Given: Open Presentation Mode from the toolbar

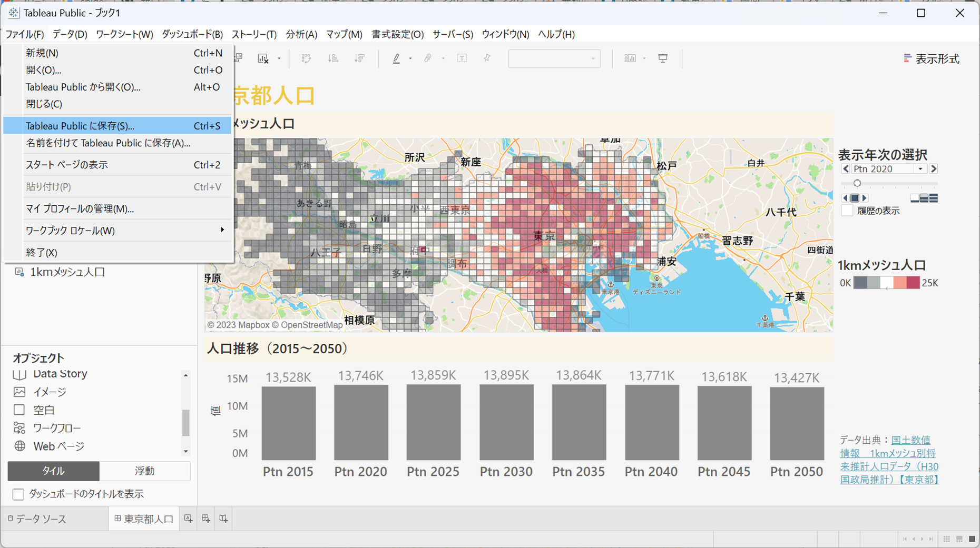Looking at the screenshot, I should 663,58.
